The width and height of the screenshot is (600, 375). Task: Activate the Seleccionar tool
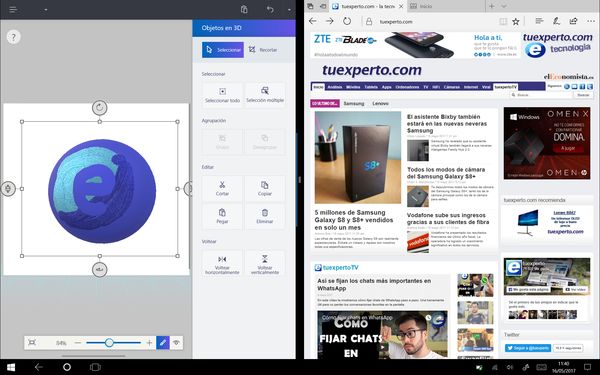pos(223,50)
